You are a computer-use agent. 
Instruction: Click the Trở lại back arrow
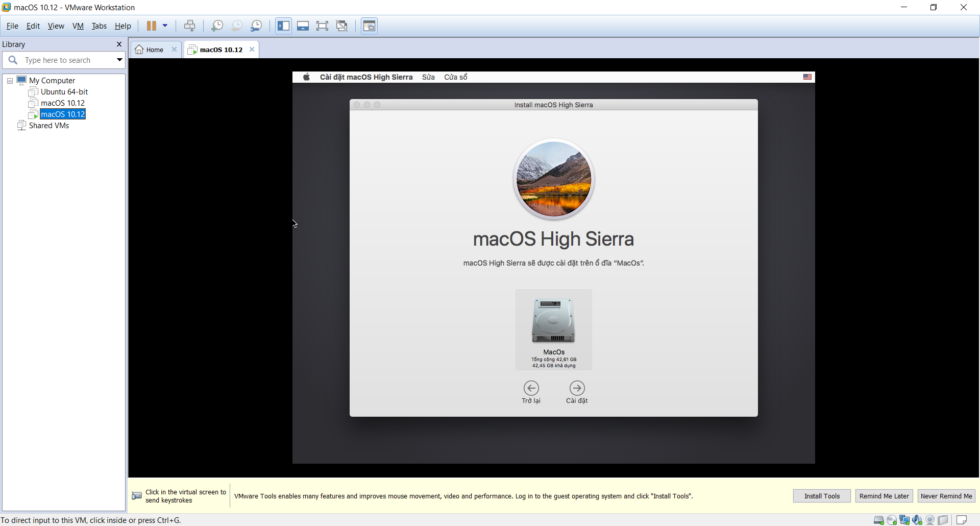coord(531,392)
